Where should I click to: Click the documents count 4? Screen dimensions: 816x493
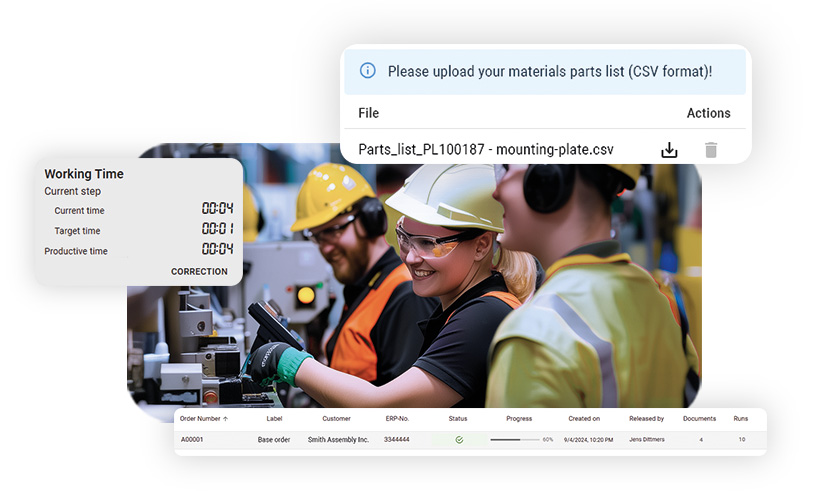tap(701, 440)
